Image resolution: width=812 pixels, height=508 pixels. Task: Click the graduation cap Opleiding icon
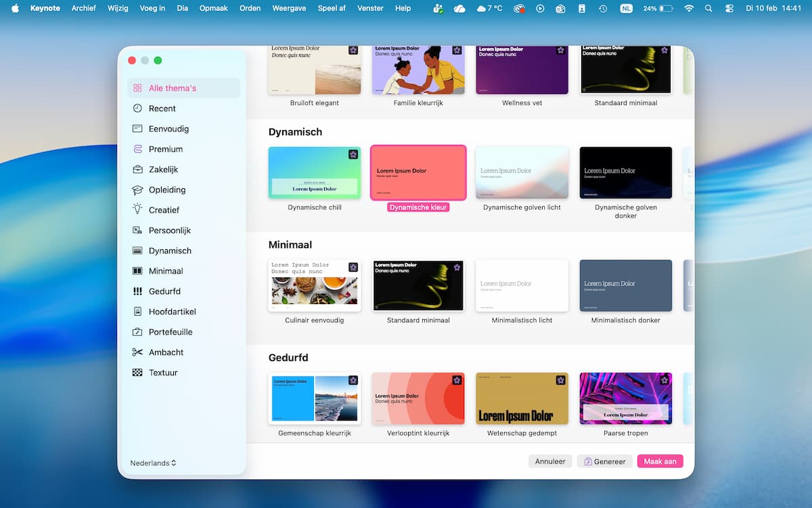[137, 190]
